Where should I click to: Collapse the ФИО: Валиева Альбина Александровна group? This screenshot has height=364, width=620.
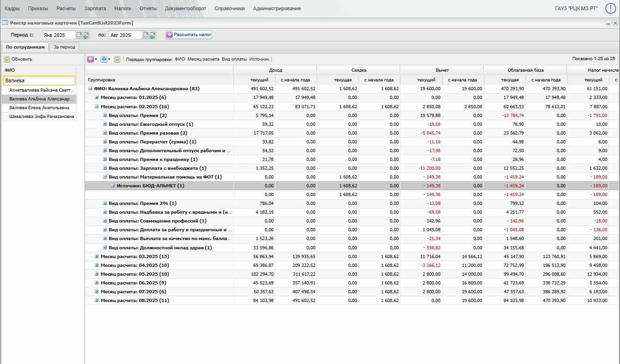pos(89,89)
